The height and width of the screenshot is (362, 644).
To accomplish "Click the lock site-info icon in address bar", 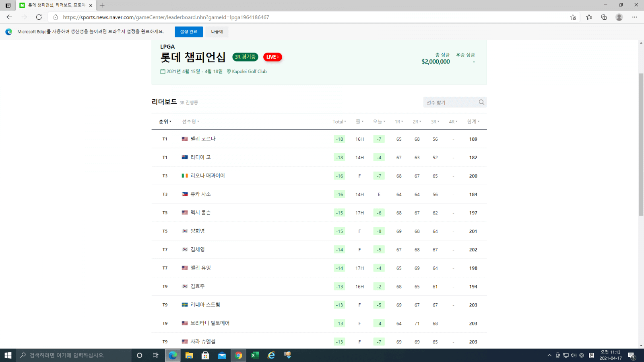I will (x=56, y=17).
